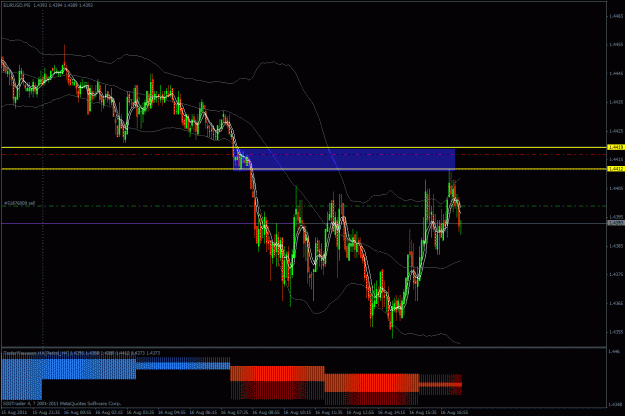The image size is (625, 416).
Task: Click the 16 Aug 16:55 time axis label
Action: [454, 412]
